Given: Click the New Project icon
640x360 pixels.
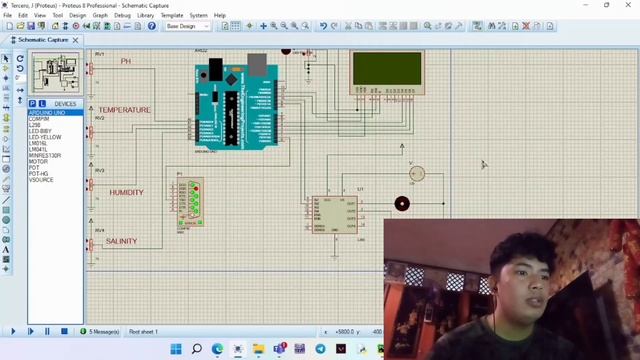Looking at the screenshot, I should tap(9, 26).
